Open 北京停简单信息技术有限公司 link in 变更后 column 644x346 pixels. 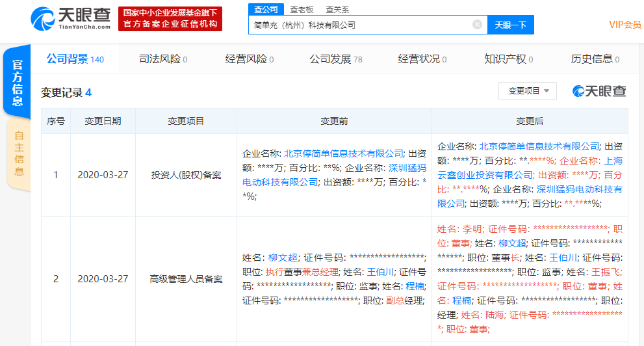point(539,146)
